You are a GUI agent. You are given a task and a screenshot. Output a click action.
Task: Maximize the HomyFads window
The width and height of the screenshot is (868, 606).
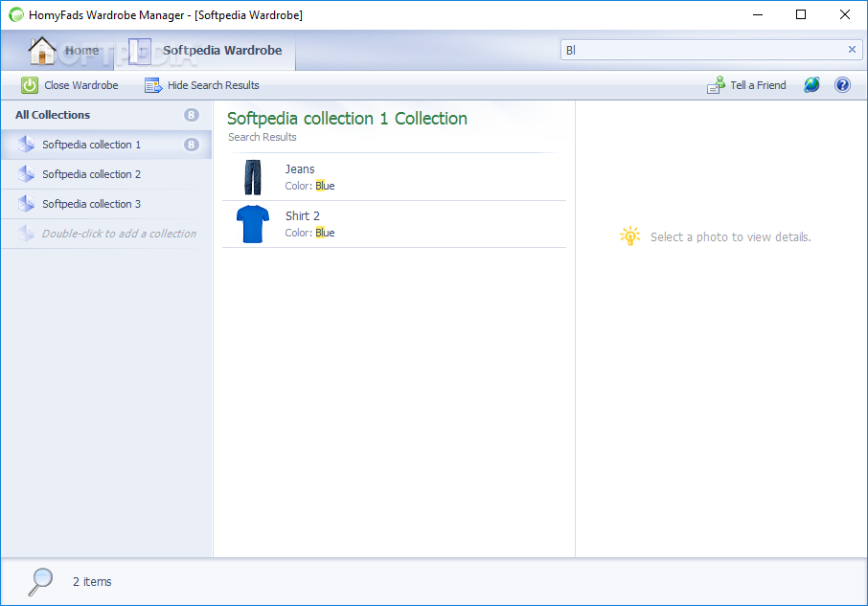click(x=801, y=15)
